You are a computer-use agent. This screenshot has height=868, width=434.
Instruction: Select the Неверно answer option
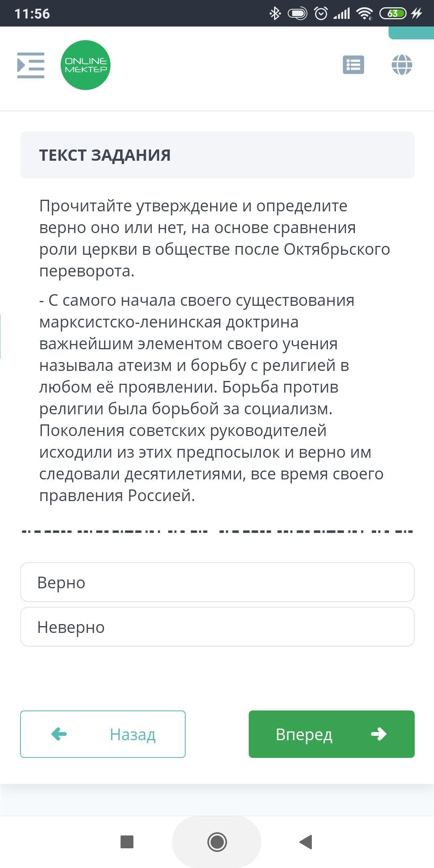pos(217,627)
